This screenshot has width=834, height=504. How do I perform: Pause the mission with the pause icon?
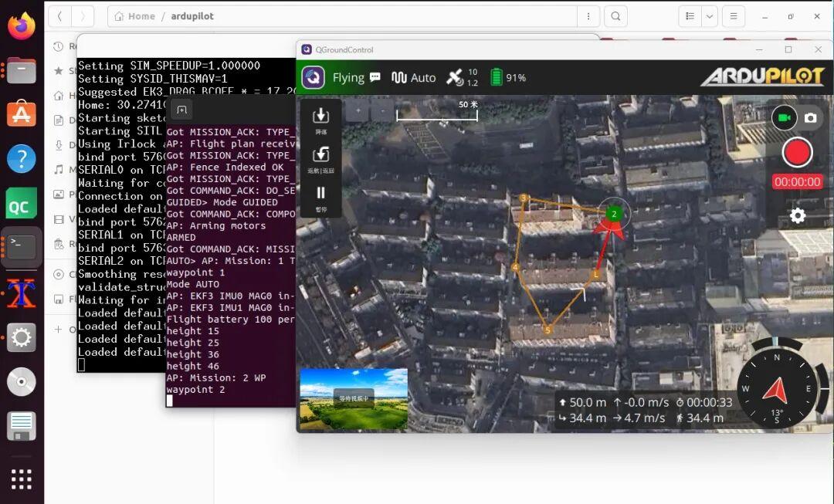[320, 192]
